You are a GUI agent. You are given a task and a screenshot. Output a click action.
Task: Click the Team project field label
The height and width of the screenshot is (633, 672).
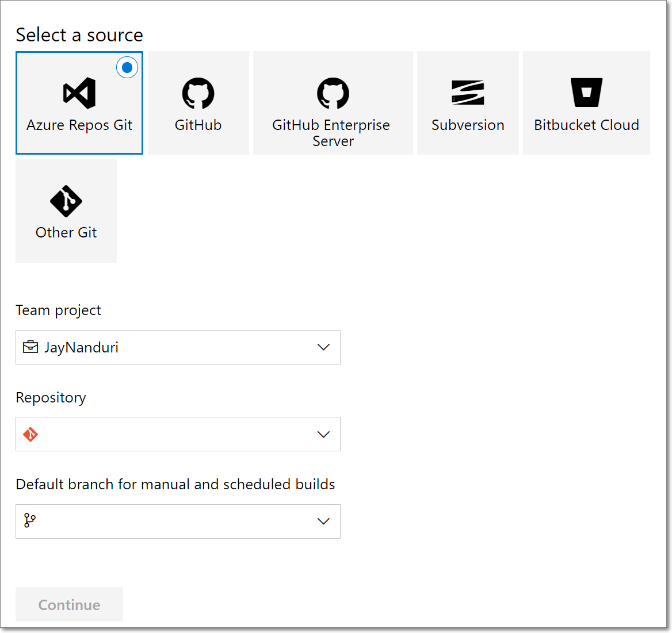(58, 310)
